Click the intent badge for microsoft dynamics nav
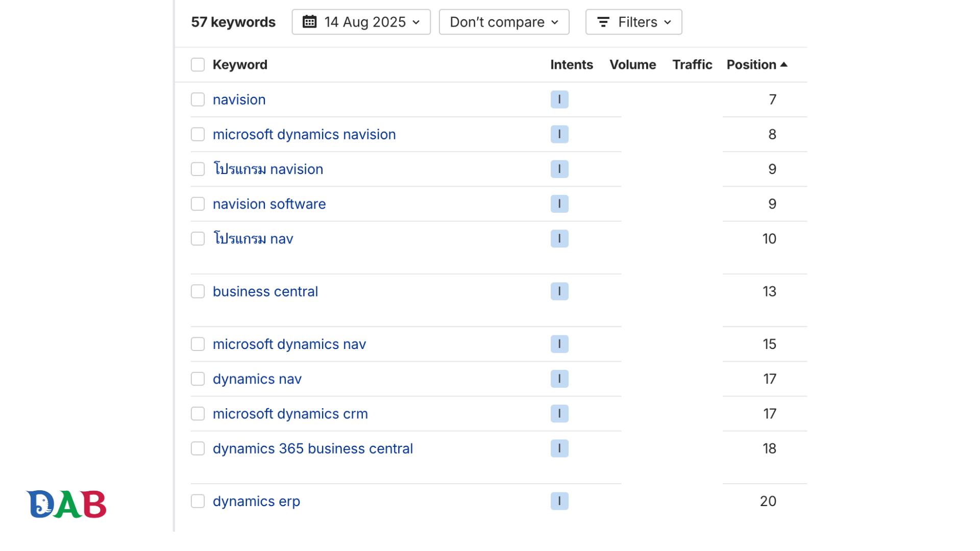This screenshot has width=980, height=551. coord(559,344)
